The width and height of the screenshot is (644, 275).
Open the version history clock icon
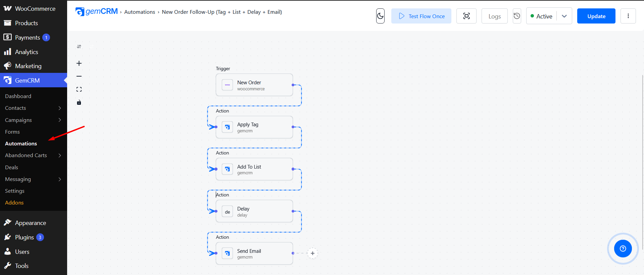(517, 16)
